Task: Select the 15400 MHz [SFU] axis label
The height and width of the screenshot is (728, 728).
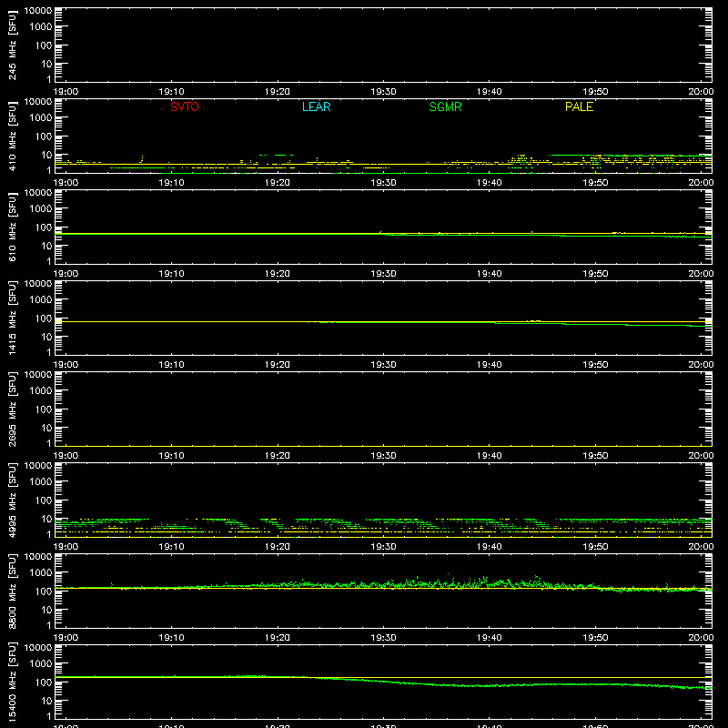Action: [x=12, y=682]
